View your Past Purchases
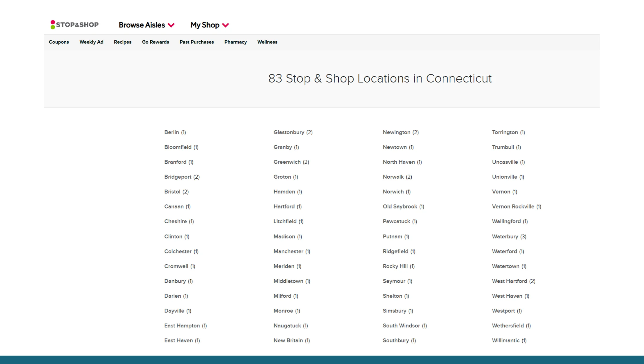This screenshot has height=364, width=644. (x=196, y=42)
